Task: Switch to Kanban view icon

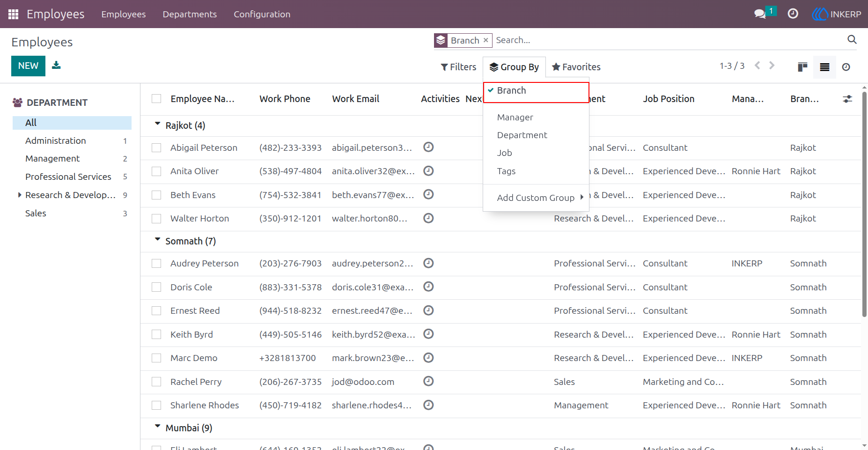Action: tap(802, 67)
